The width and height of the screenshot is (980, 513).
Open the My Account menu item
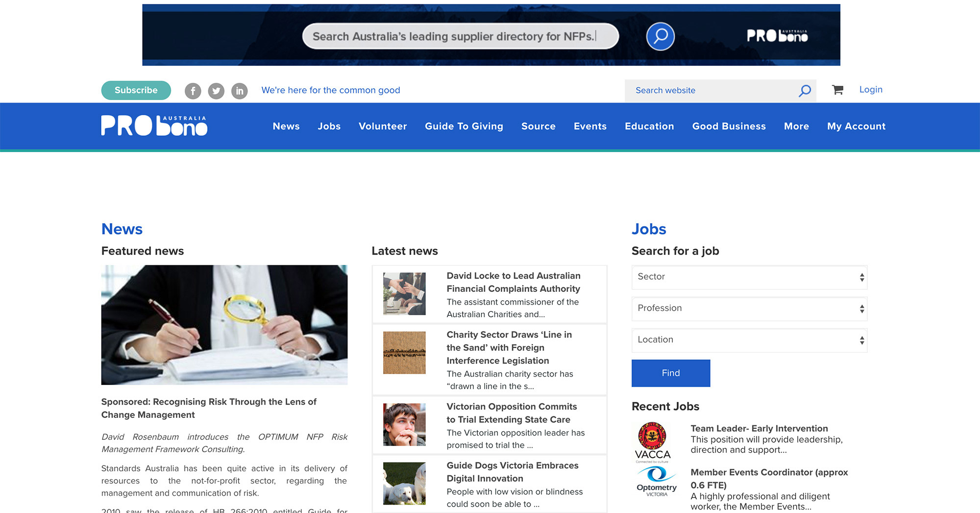pyautogui.click(x=856, y=126)
